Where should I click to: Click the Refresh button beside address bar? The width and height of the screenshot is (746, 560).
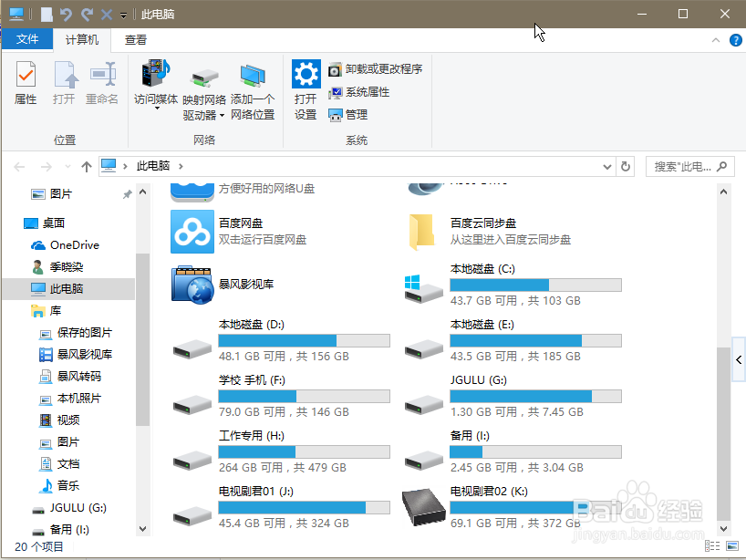point(625,167)
